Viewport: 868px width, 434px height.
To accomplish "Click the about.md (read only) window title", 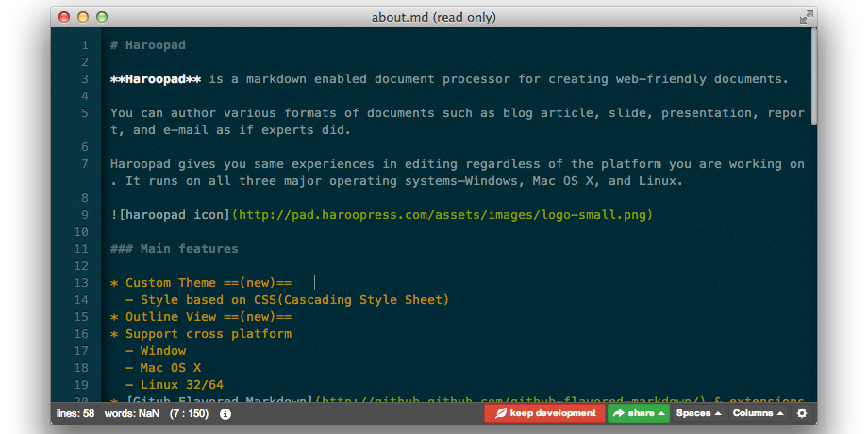I will pyautogui.click(x=434, y=18).
